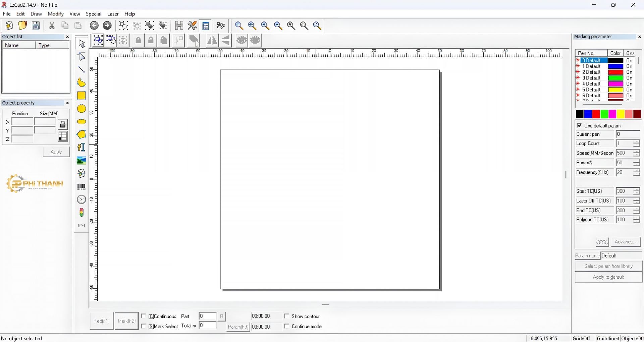Image resolution: width=644 pixels, height=342 pixels.
Task: Click the Advance... button
Action: click(x=626, y=243)
